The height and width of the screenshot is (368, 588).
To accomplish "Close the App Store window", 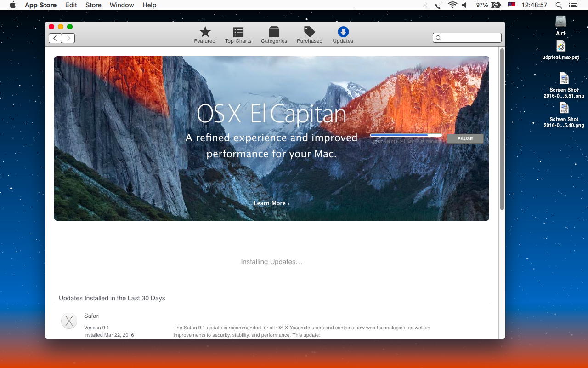I will 51,27.
